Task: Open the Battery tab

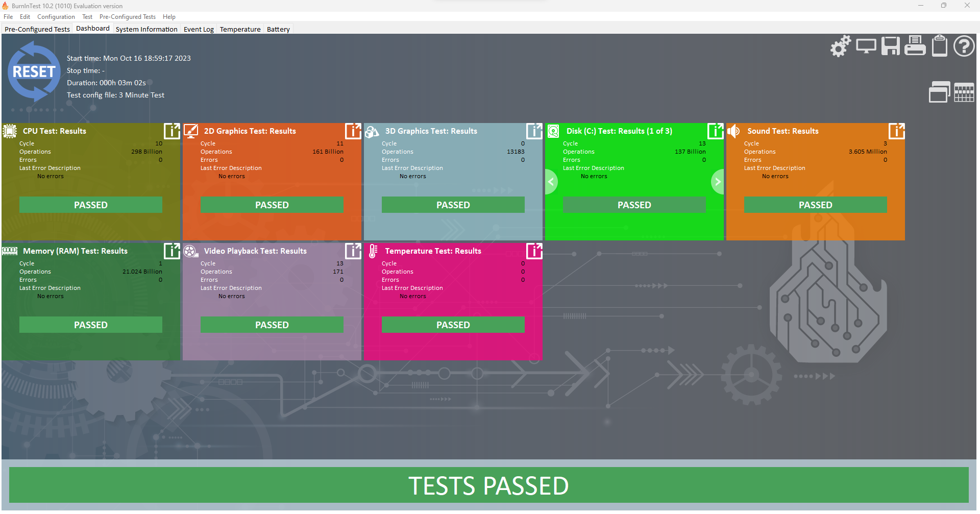Action: click(278, 29)
